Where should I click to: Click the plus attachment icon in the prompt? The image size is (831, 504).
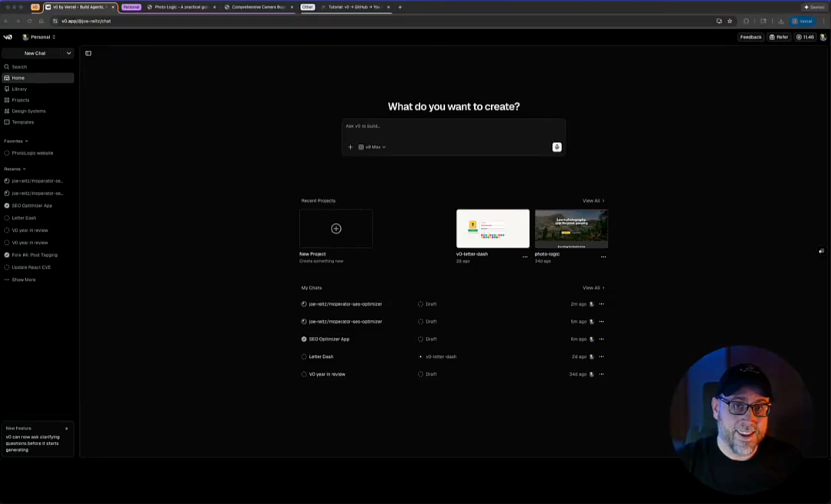coord(350,147)
